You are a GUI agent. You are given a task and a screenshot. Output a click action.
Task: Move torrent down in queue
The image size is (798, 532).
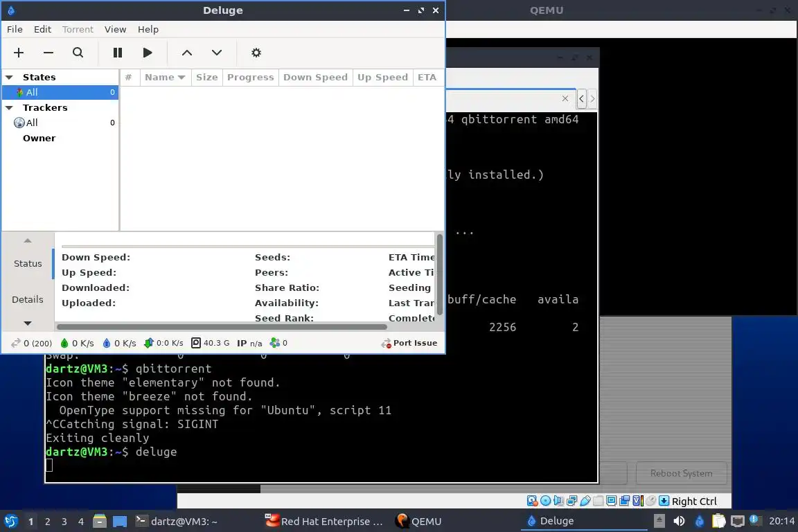[217, 53]
